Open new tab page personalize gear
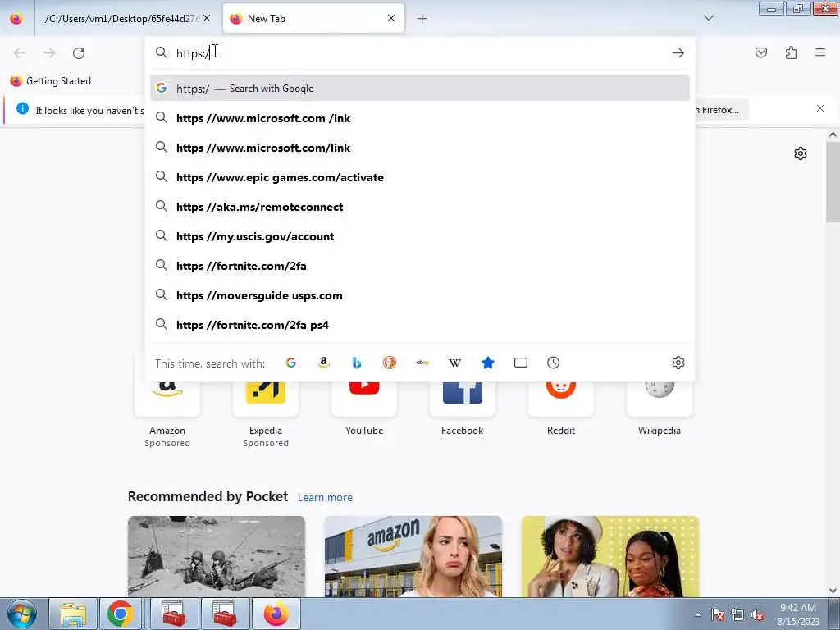The height and width of the screenshot is (630, 840). 801,153
